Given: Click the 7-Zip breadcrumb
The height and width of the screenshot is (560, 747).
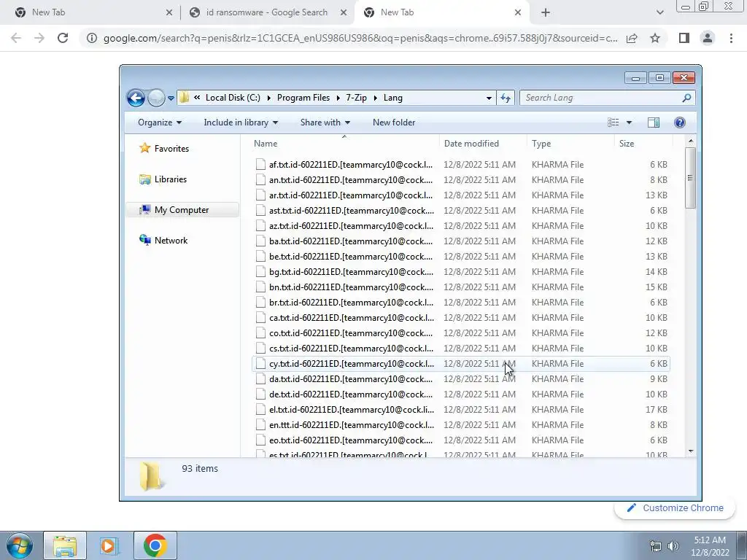Looking at the screenshot, I should click(356, 98).
